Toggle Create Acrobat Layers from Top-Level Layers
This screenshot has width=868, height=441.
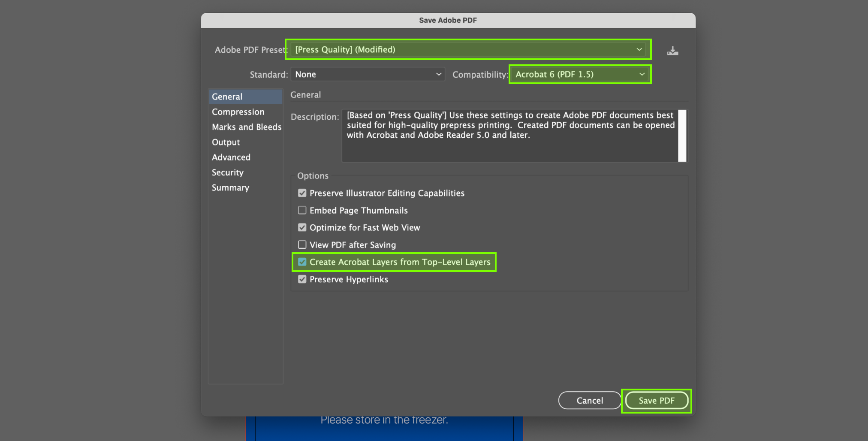click(302, 262)
